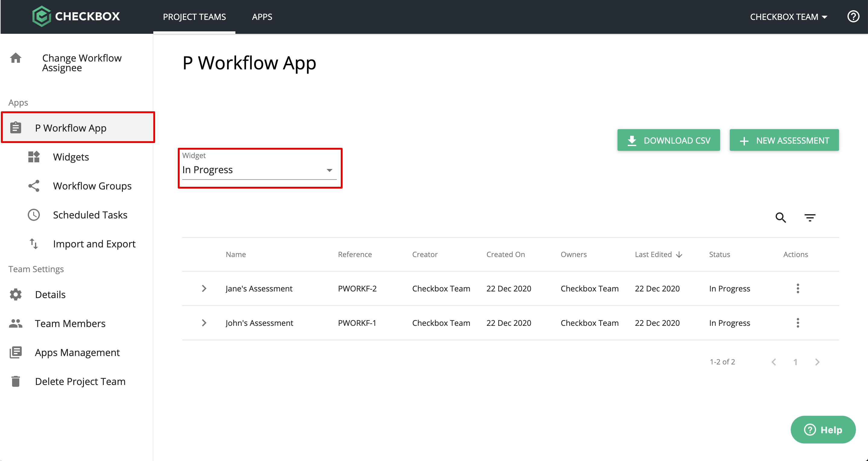Image resolution: width=868 pixels, height=461 pixels.
Task: Click the Change Workflow Assignee link
Action: 82,63
